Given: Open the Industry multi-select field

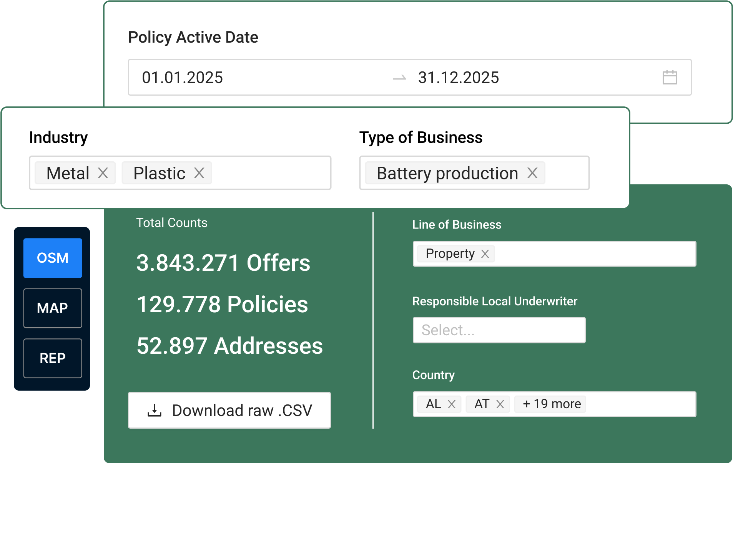Looking at the screenshot, I should coord(180,173).
